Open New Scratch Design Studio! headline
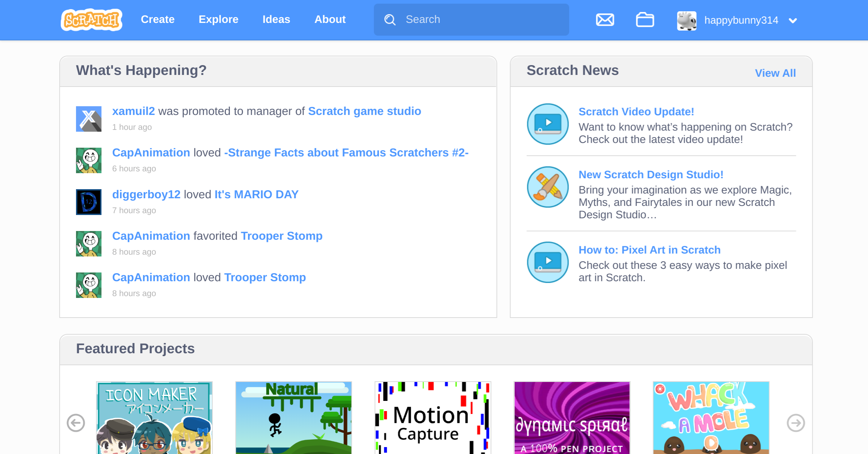The image size is (868, 454). pos(651,175)
